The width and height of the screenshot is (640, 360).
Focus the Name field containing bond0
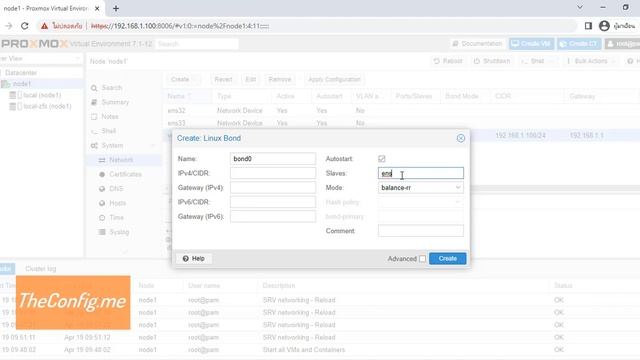[273, 159]
